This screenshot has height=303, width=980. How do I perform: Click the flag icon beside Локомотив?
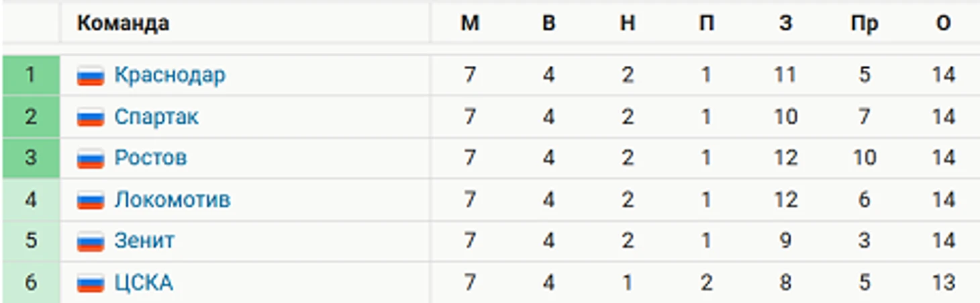pyautogui.click(x=90, y=200)
